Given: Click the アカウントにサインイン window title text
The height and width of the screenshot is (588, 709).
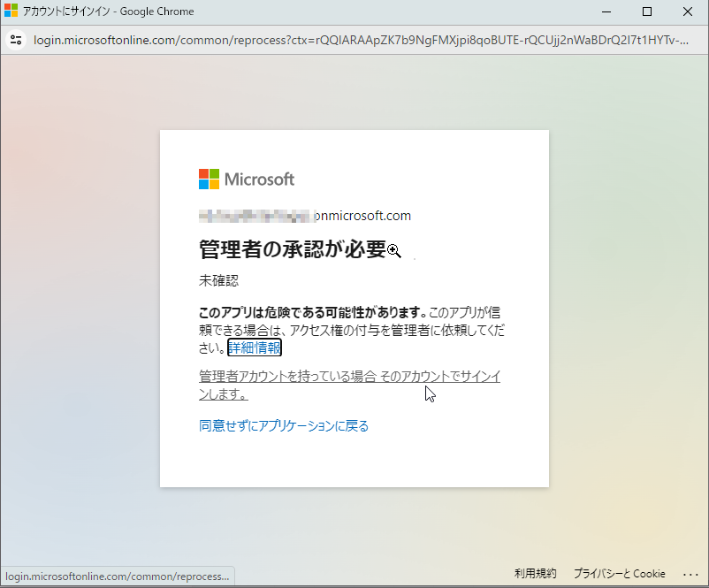Looking at the screenshot, I should click(109, 11).
